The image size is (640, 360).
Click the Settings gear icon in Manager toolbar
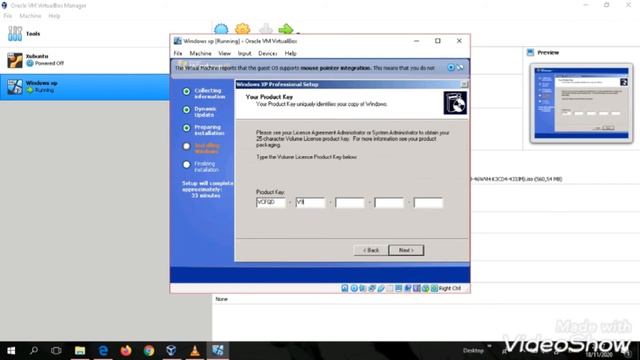click(x=242, y=29)
